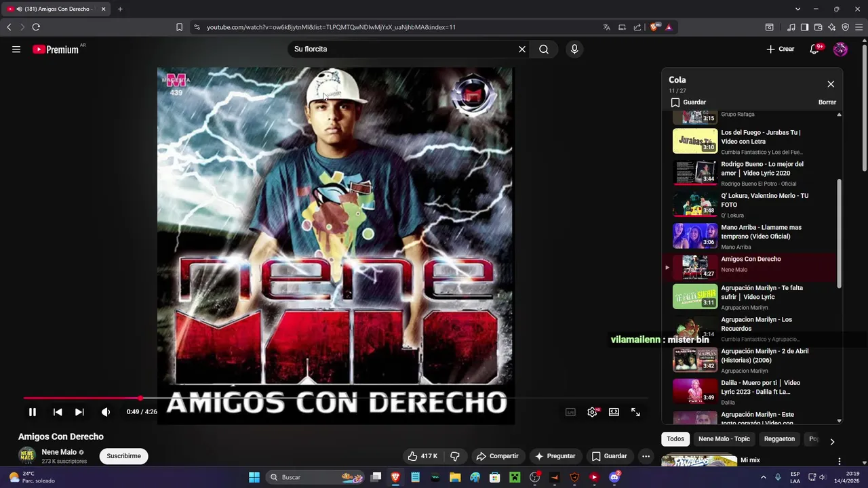Clear the queue with Borrar

827,102
